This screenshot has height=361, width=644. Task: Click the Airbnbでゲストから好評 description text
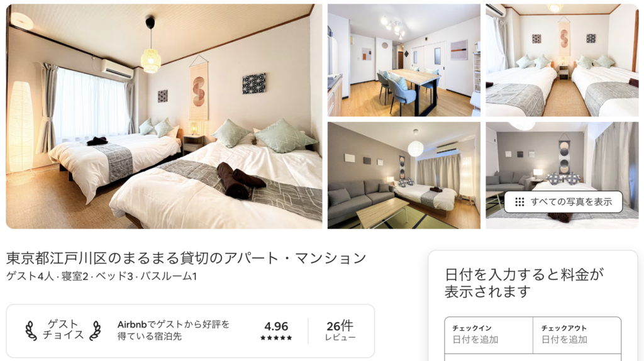click(x=174, y=330)
